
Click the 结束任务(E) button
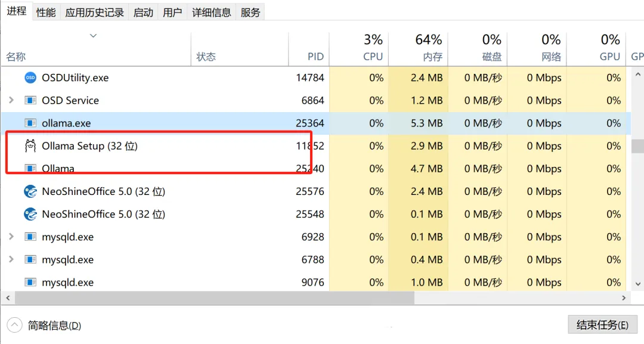click(602, 325)
